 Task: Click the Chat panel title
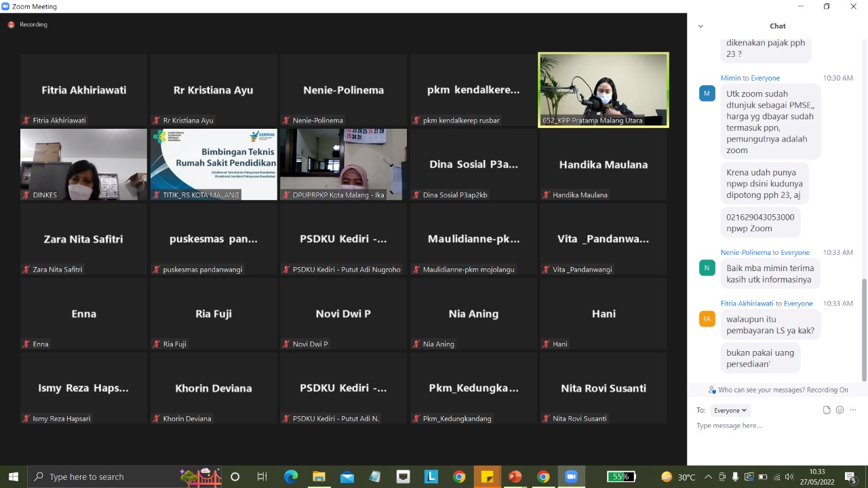pyautogui.click(x=777, y=26)
